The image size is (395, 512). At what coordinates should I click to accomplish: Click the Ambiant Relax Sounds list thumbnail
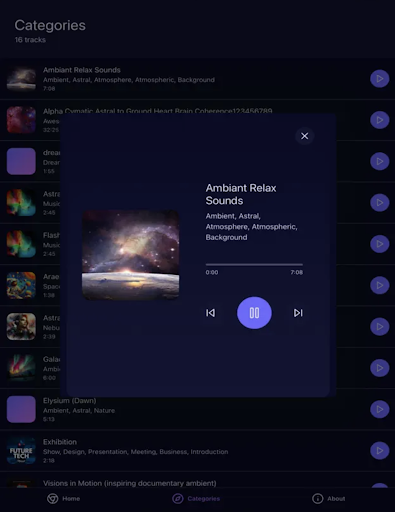pyautogui.click(x=21, y=79)
